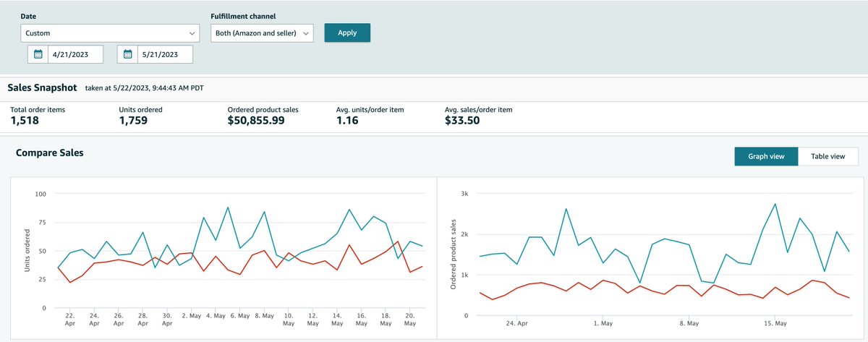The width and height of the screenshot is (868, 342).
Task: Click the Compare Sales heading
Action: pos(50,153)
